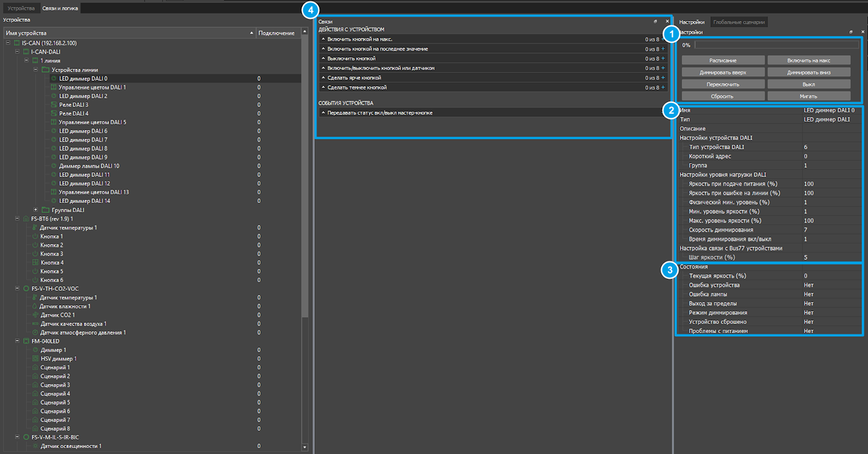Expand the Группы DALI folder

point(36,210)
